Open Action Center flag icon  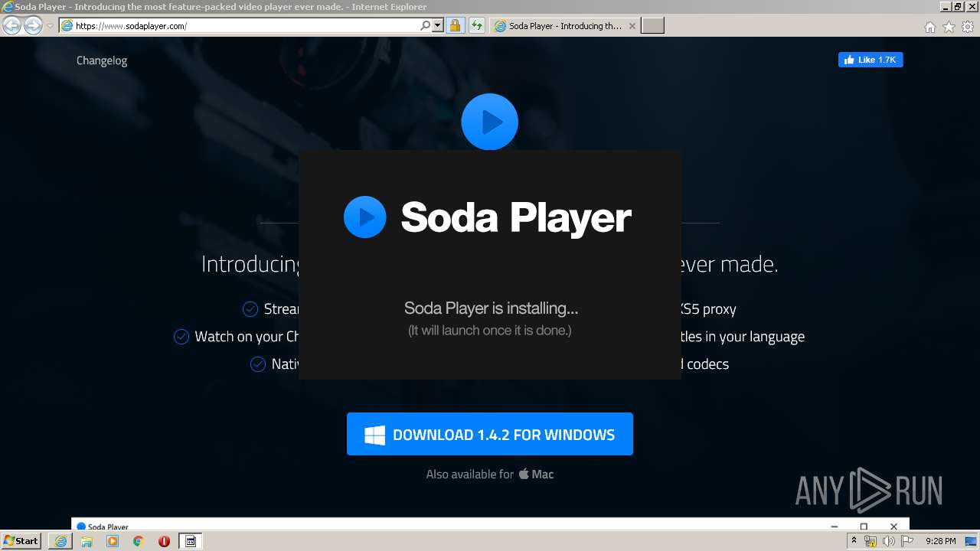point(907,541)
